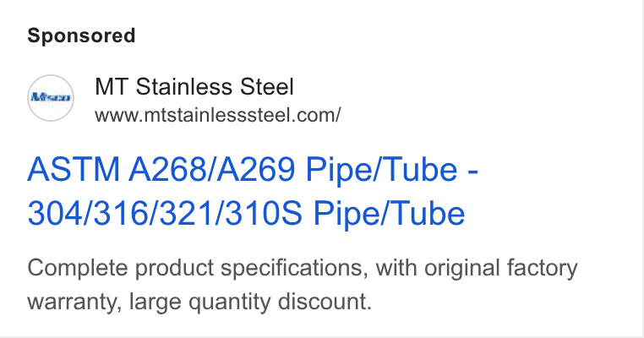Click the second 'Pipe/Tube' ending the headline
Screen dimensions: 644x338
coord(390,214)
